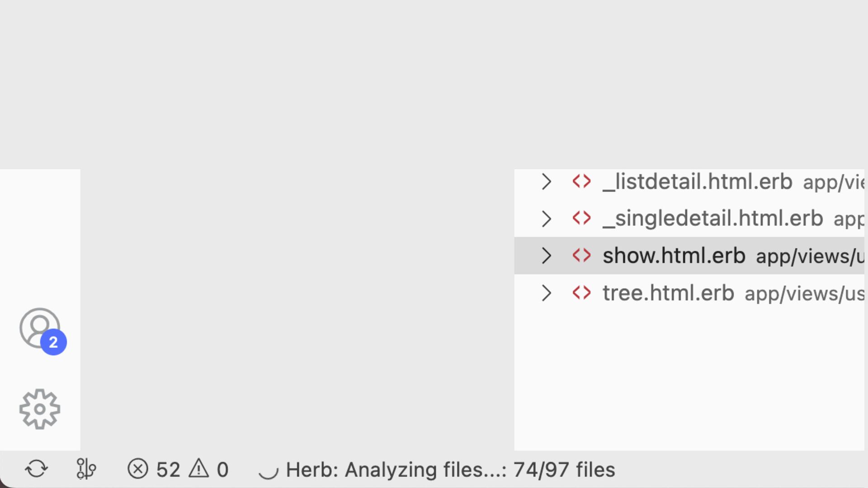Expand the show.html.erb chevron
Image resolution: width=868 pixels, height=488 pixels.
547,256
